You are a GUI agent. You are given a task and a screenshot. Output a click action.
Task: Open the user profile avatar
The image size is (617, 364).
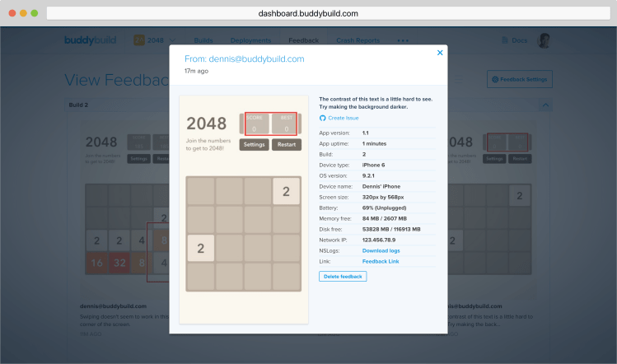click(x=544, y=40)
